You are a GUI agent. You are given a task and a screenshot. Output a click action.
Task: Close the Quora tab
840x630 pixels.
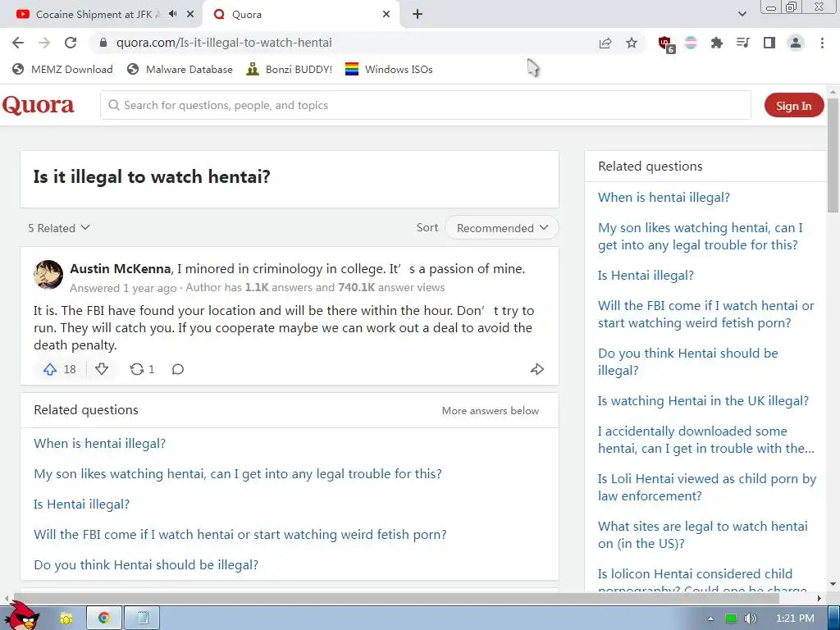(386, 15)
